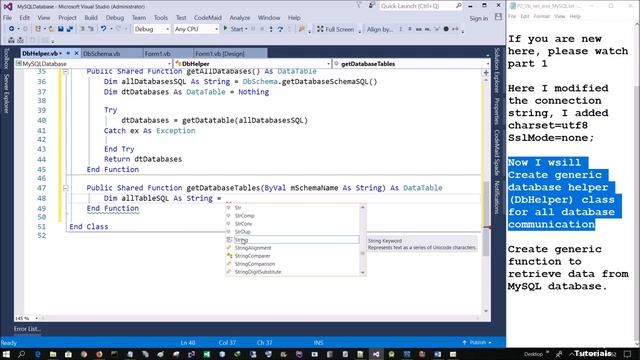The image size is (640, 360).
Task: Click the taskbar search magnifier icon
Action: tap(22, 354)
